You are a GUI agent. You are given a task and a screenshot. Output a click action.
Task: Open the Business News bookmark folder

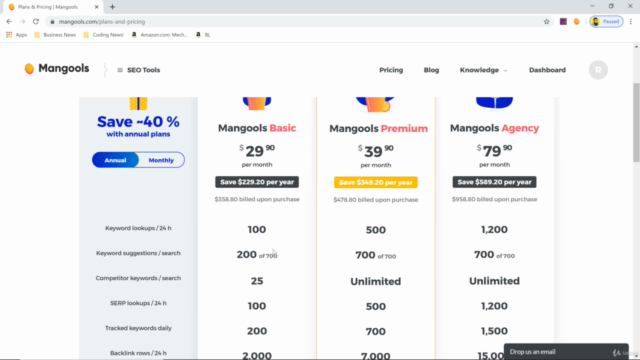point(55,35)
